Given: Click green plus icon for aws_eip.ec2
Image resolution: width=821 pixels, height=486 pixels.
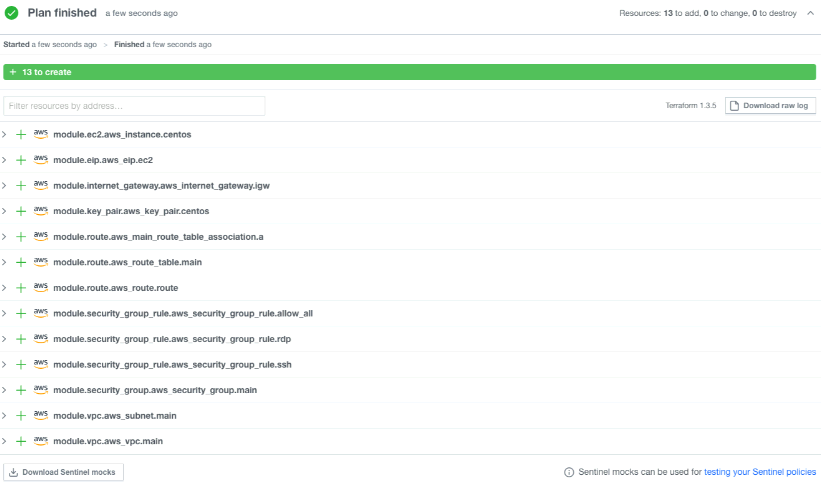Looking at the screenshot, I should coord(21,160).
